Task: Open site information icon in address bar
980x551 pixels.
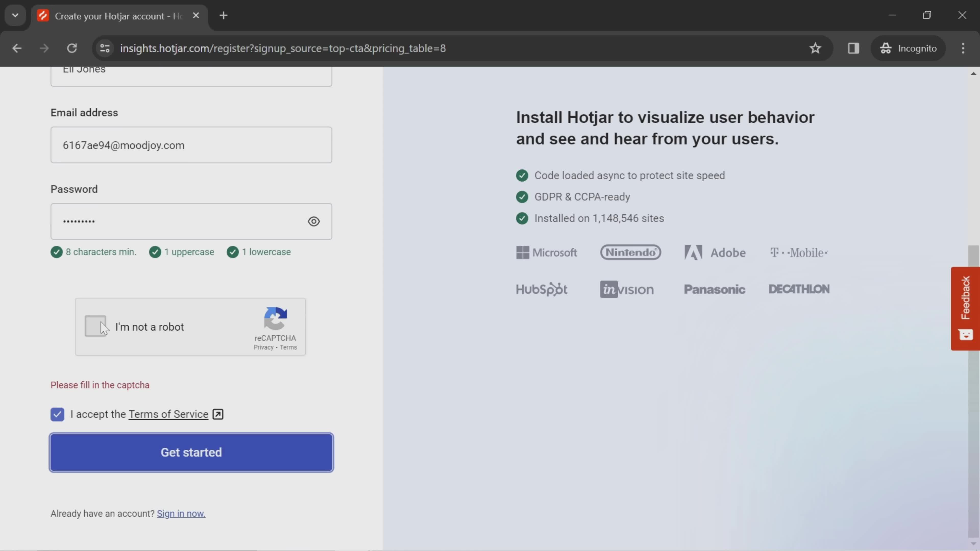Action: tap(105, 48)
